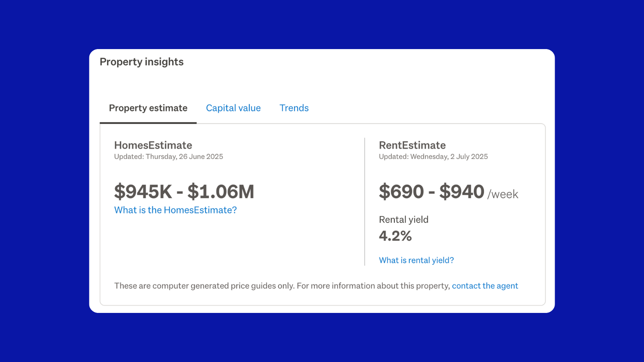Select the RentEstimate updated date text

pos(433,156)
